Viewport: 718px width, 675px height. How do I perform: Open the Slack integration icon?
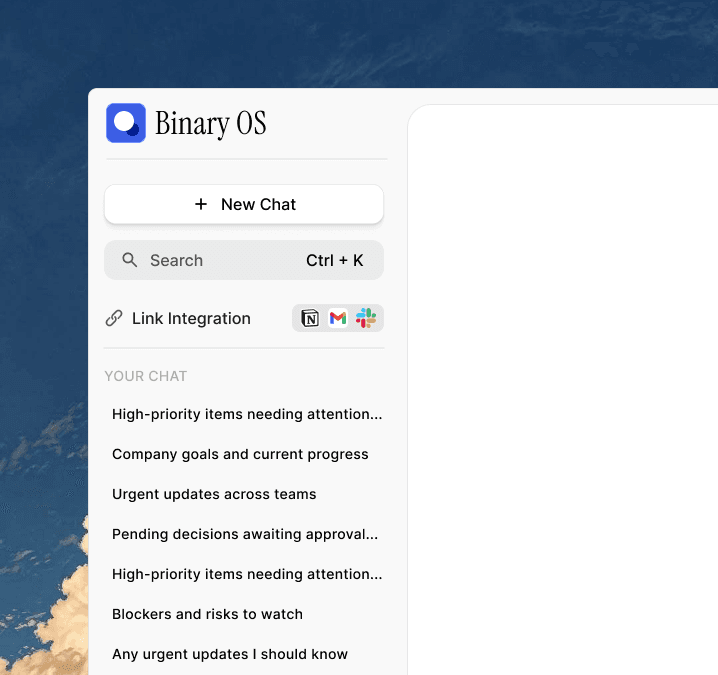click(x=366, y=318)
